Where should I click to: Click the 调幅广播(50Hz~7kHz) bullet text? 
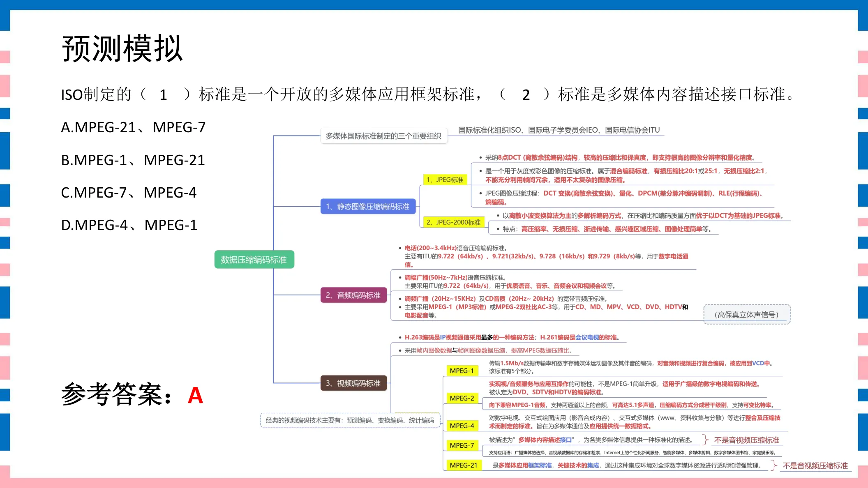[x=510, y=282]
